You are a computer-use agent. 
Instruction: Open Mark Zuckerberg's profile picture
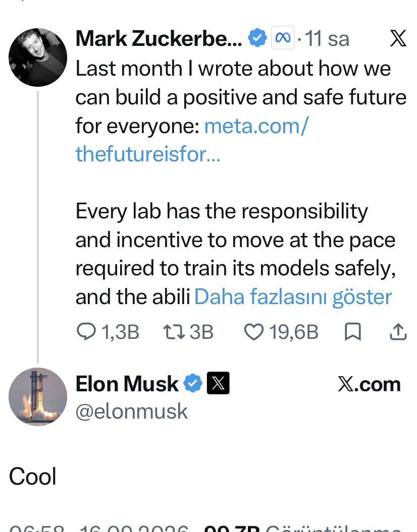tap(38, 57)
